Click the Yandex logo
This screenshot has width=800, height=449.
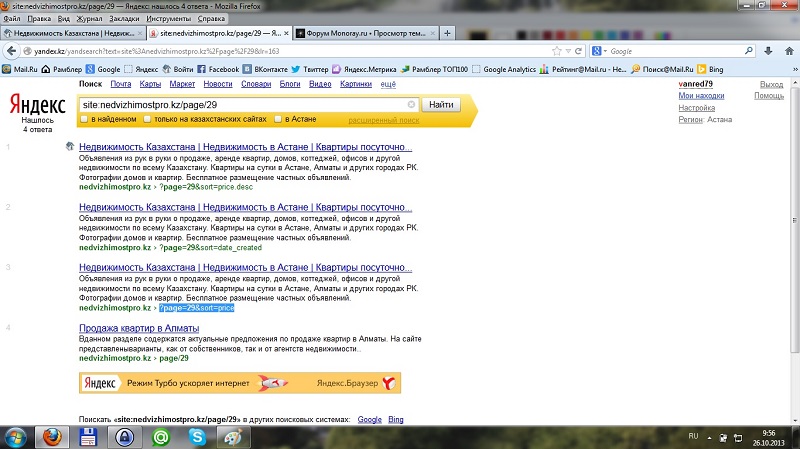tap(38, 105)
